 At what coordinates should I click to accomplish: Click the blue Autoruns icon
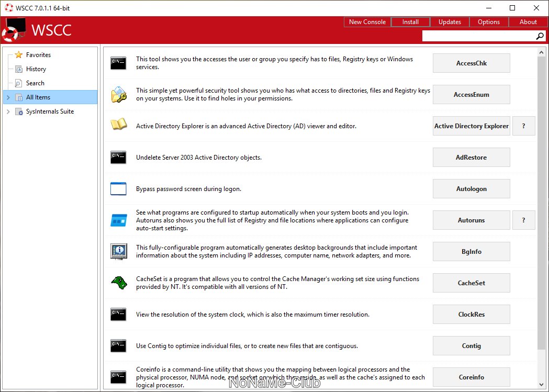tap(118, 220)
